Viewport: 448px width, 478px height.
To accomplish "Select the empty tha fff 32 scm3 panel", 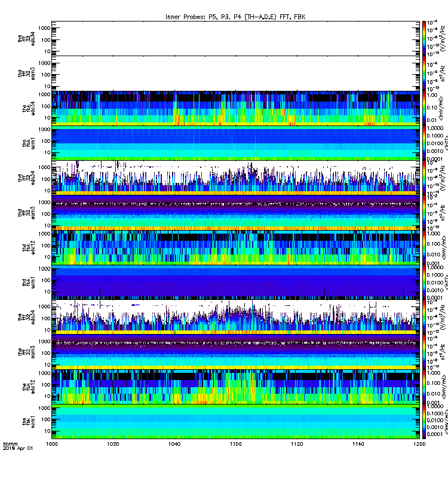I will coord(235,73).
